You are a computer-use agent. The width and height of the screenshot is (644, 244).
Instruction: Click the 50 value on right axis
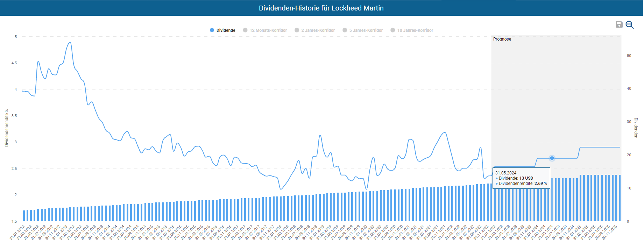coord(629,56)
